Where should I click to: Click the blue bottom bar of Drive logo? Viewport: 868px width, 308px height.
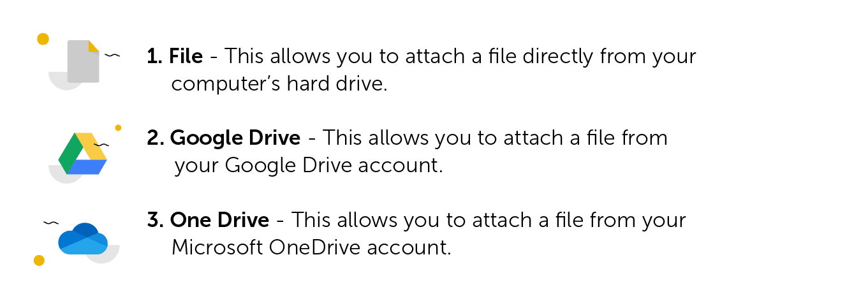coord(87,168)
